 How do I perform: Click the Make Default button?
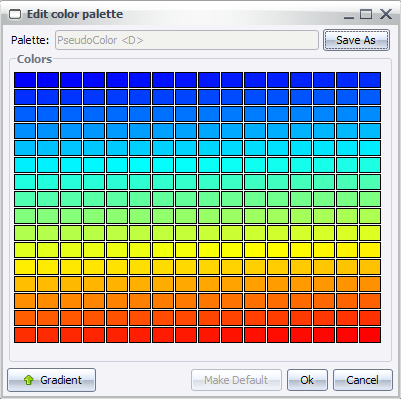(236, 380)
